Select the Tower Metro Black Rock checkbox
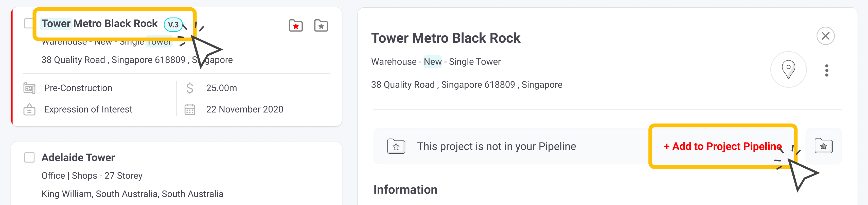 pyautogui.click(x=29, y=23)
